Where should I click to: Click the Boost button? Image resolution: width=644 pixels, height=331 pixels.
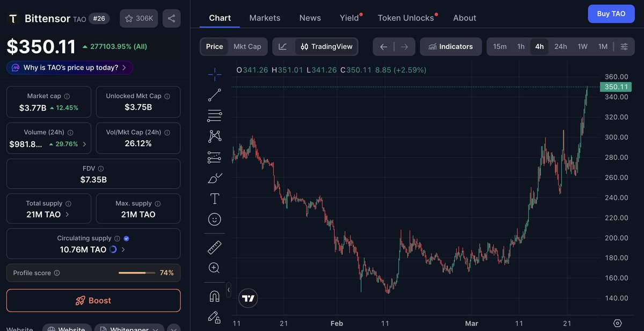pos(93,300)
